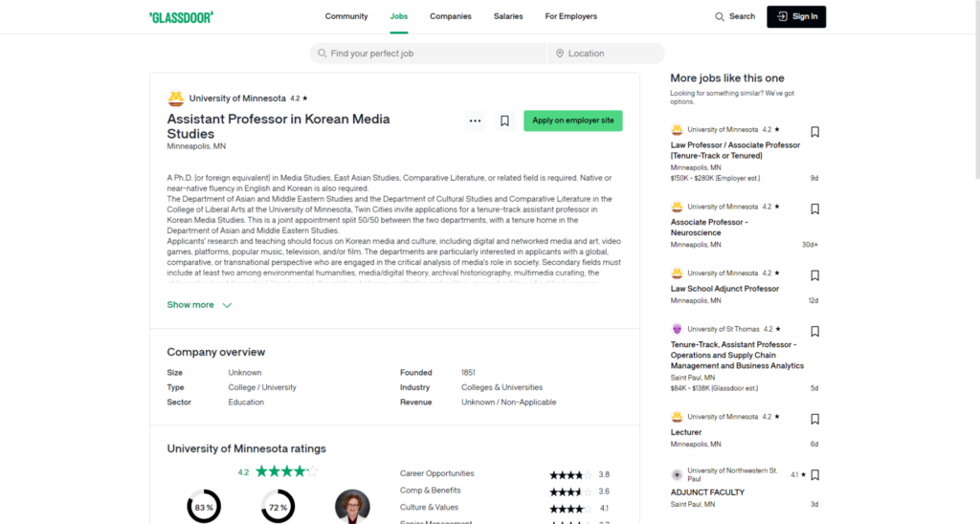980x524 pixels.
Task: Click the Sign In button
Action: point(796,17)
